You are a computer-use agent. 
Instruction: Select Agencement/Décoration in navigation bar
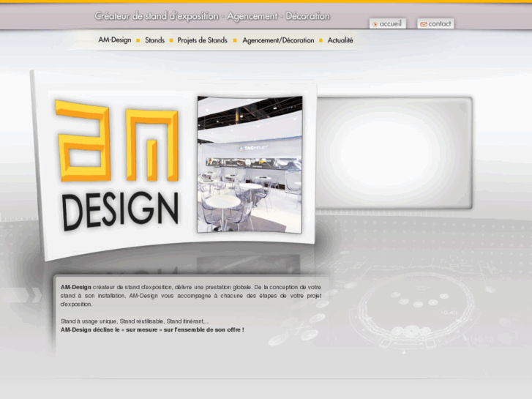point(278,40)
